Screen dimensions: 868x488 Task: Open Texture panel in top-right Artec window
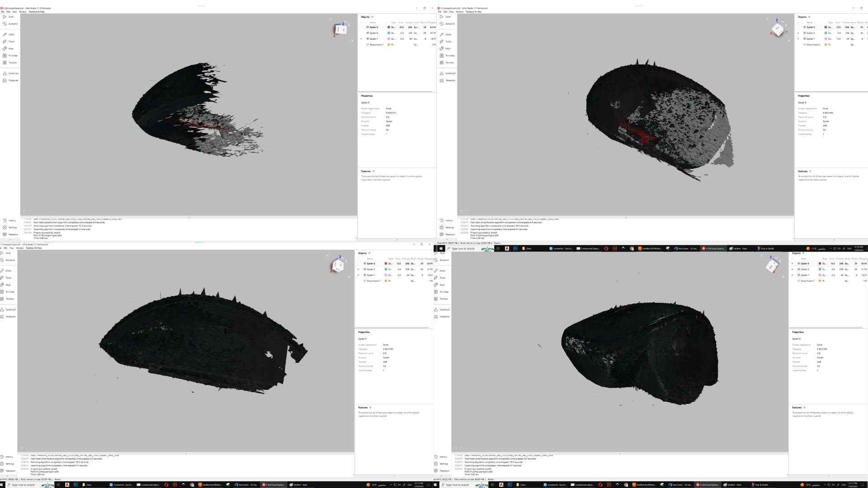click(x=447, y=63)
